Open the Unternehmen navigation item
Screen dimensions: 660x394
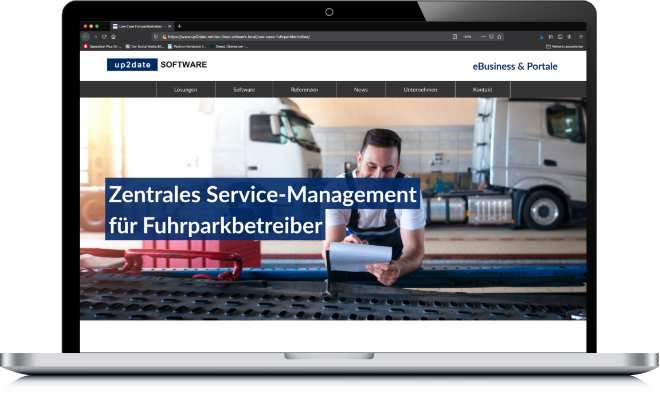click(x=420, y=90)
